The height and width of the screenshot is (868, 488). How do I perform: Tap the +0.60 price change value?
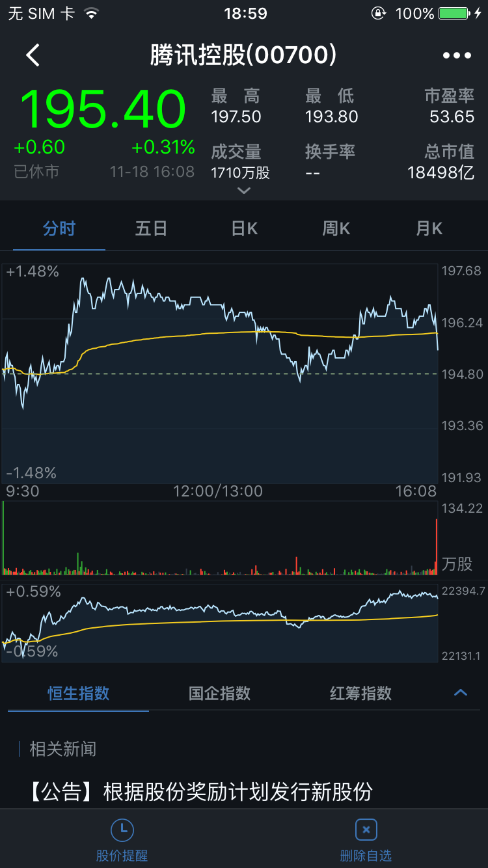40,147
